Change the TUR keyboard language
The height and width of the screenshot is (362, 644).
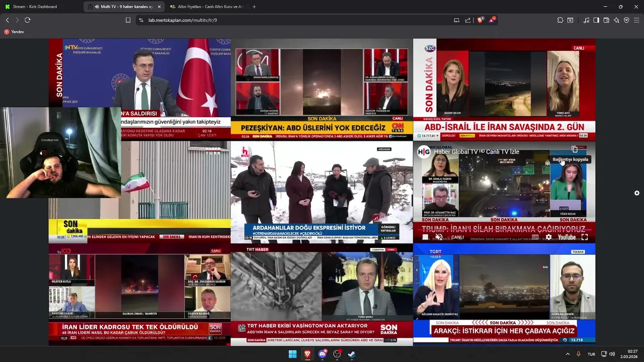pos(591,354)
